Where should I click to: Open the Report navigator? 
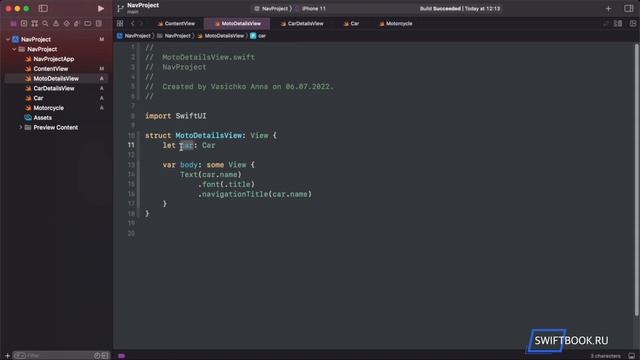click(x=98, y=24)
